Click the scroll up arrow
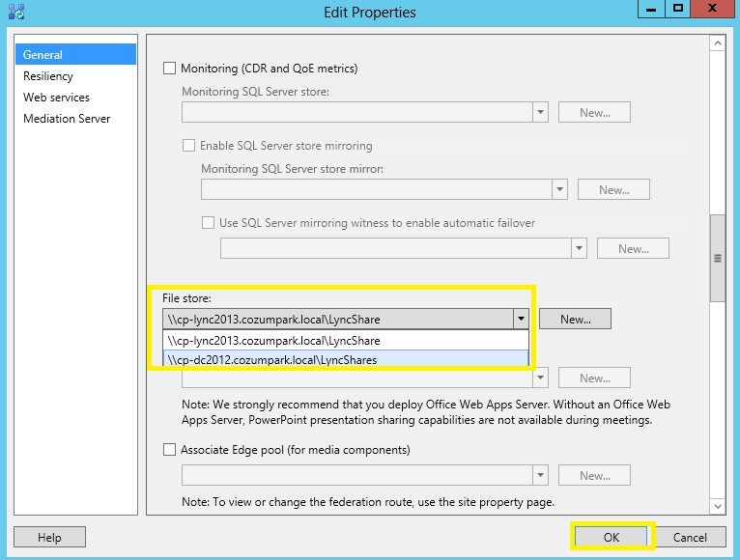 click(718, 43)
